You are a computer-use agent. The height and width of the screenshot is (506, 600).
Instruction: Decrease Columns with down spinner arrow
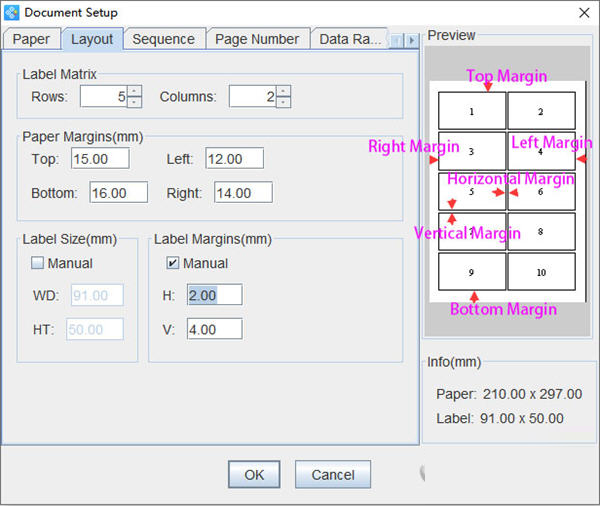[283, 102]
